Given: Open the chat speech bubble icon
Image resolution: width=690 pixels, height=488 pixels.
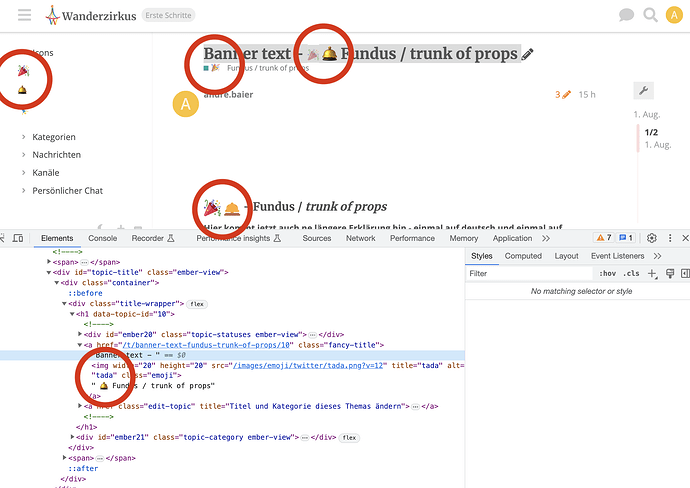Looking at the screenshot, I should 626,15.
